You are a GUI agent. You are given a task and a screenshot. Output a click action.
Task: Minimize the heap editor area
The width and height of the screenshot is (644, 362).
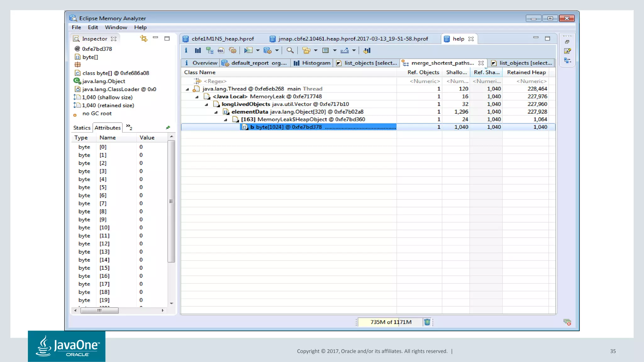[536, 38]
